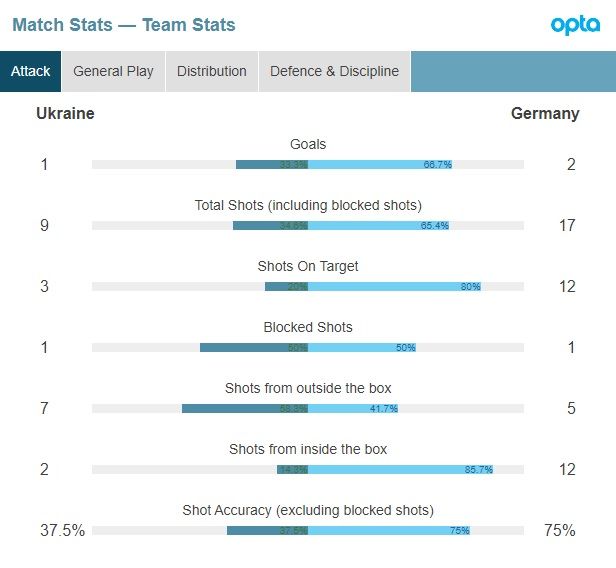Viewport: 616px width, 568px height.
Task: Click Ukraine's 58.3% outside the box bar
Action: pyautogui.click(x=245, y=409)
